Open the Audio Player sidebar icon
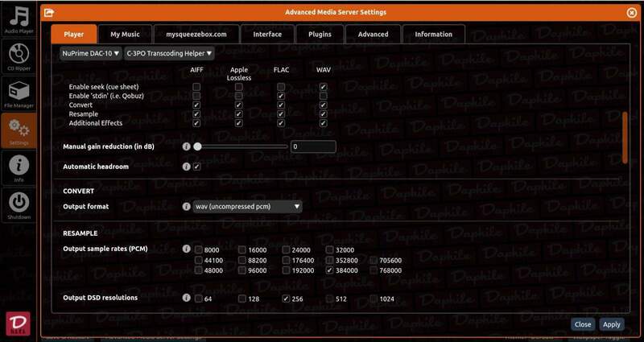The image size is (644, 342). click(19, 18)
